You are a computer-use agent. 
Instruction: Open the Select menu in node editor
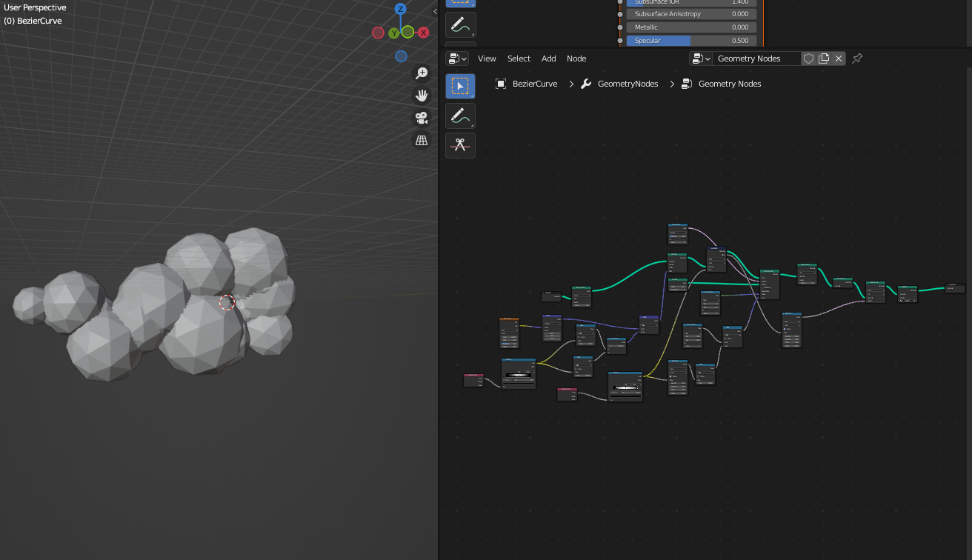(519, 59)
